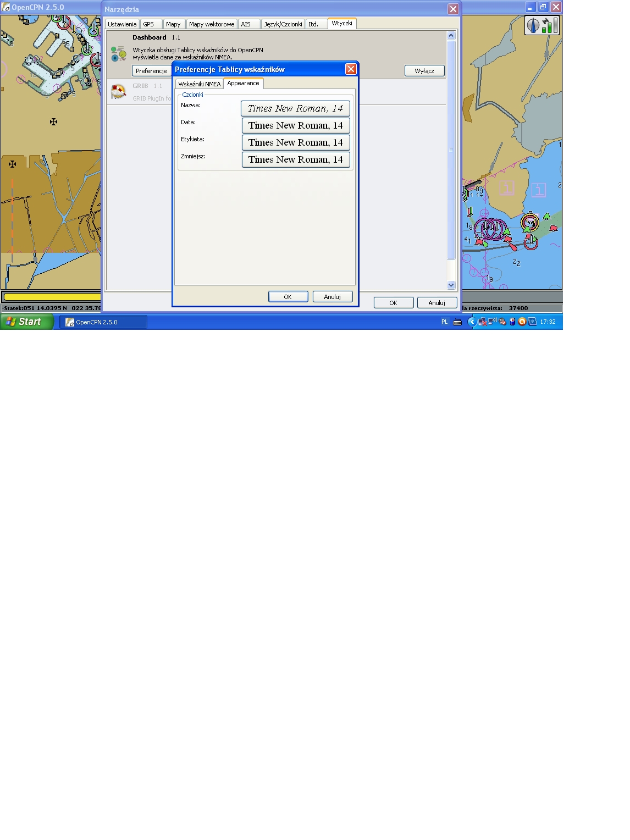The height and width of the screenshot is (840, 630).
Task: Click Anuluj in the Narzędzia window
Action: (x=437, y=303)
